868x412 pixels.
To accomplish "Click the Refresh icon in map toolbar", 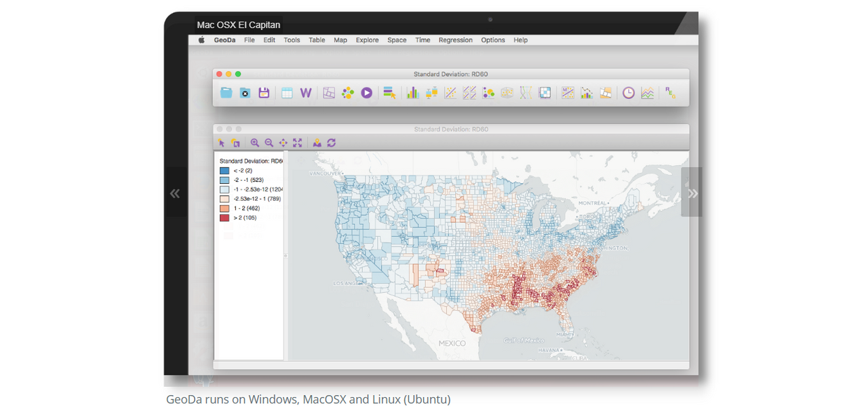I will coord(332,143).
